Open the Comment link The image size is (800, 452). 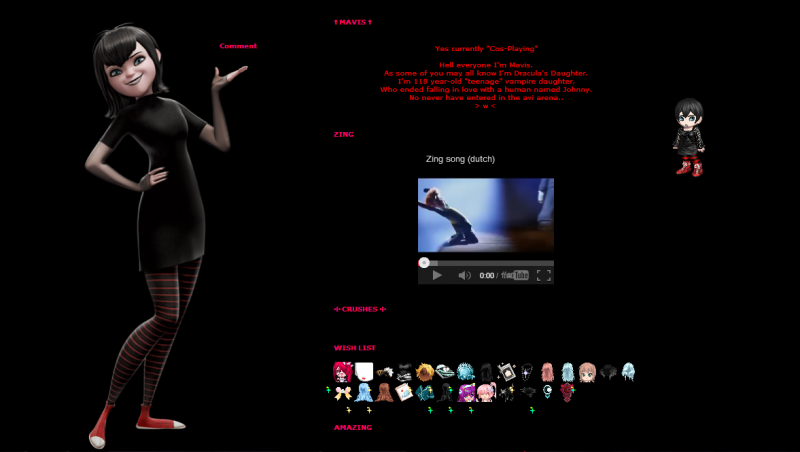tap(238, 46)
